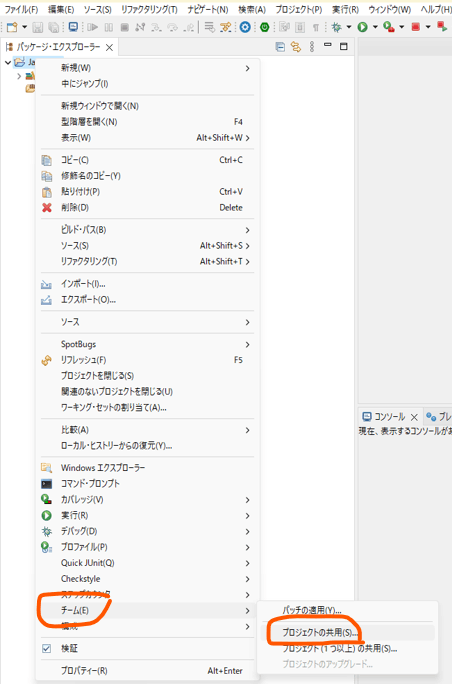Click the Terminate square toolbar icon
This screenshot has height=684, width=452.
point(124,27)
